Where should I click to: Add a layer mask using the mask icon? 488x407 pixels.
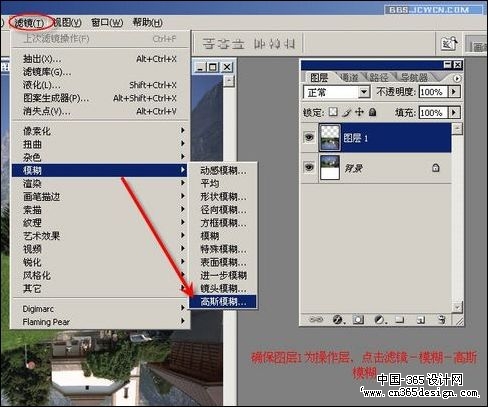point(358,320)
